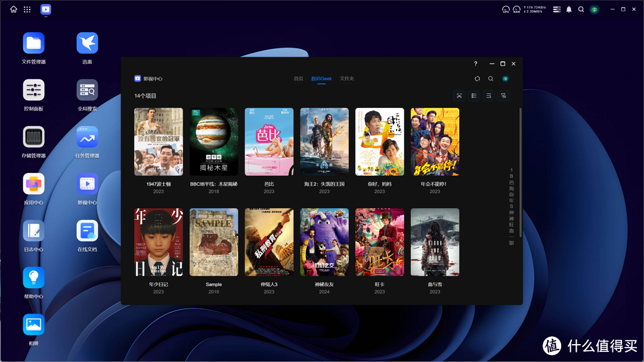Open the filter options
Screen dimensions: 644x362
click(503, 96)
